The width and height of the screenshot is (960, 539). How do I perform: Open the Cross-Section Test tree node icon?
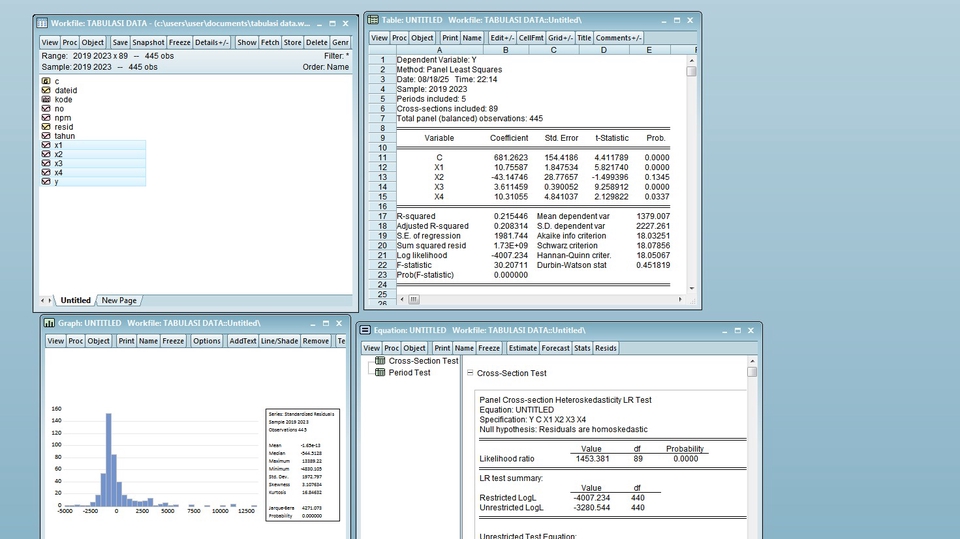[x=380, y=361]
